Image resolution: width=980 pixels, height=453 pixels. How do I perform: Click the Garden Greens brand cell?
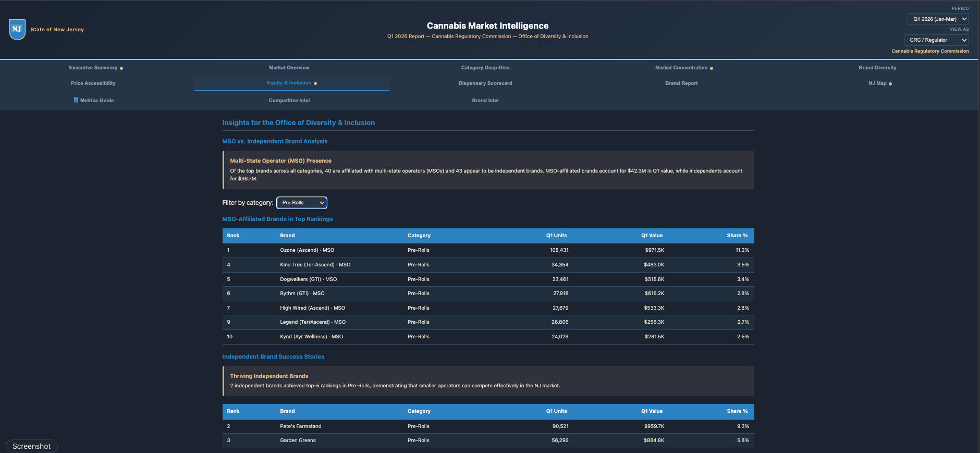click(x=298, y=440)
